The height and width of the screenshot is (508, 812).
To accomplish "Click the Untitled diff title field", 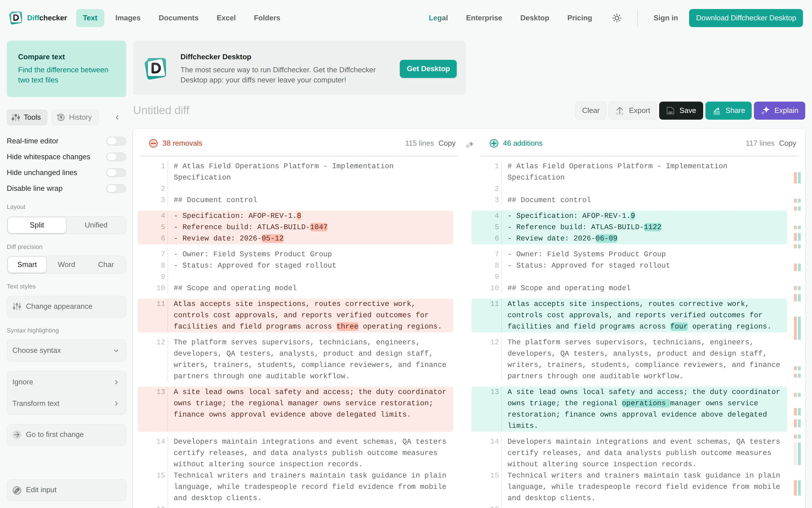I will (x=161, y=110).
